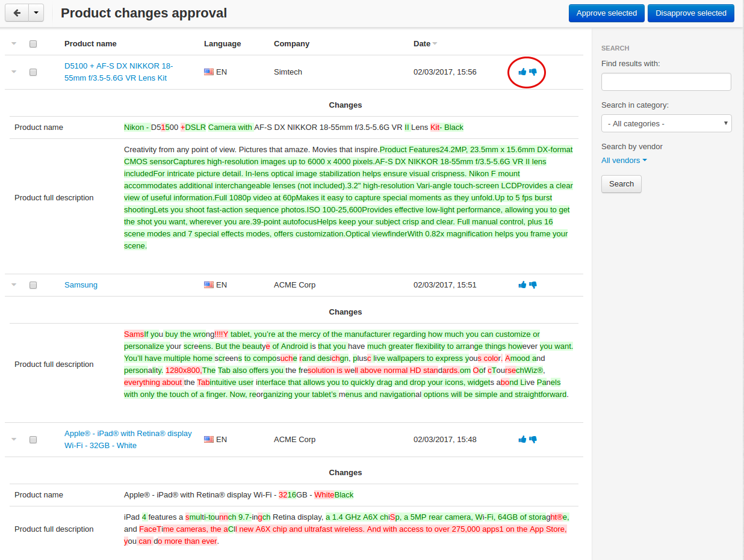
Task: Check the Samsung row checkbox
Action: [x=33, y=285]
